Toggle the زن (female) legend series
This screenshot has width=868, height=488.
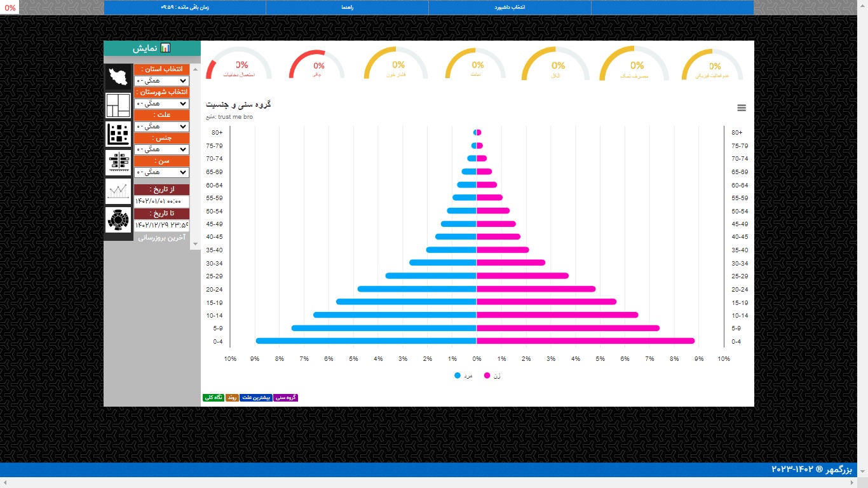[x=492, y=376]
